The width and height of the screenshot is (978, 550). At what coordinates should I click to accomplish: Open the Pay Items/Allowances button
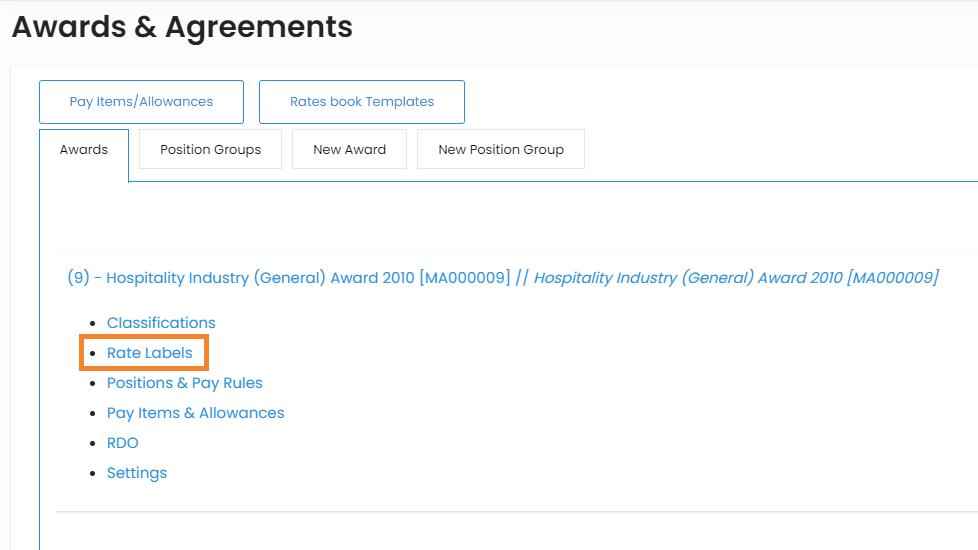[141, 102]
